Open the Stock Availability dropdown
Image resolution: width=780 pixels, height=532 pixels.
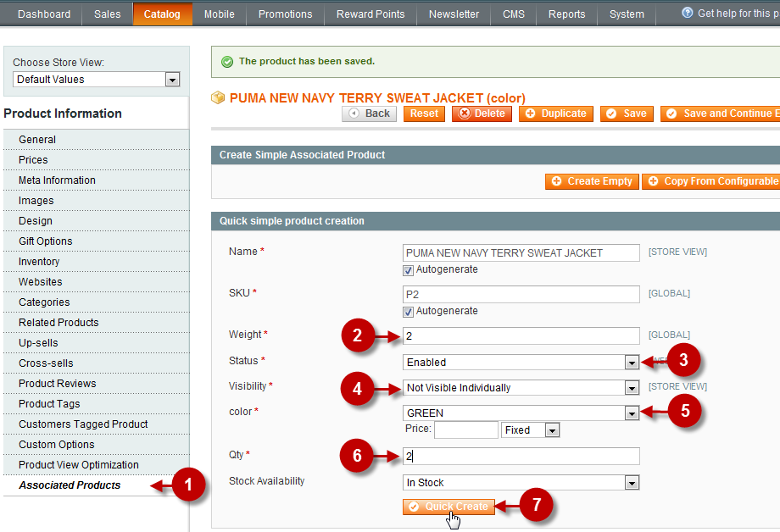pyautogui.click(x=521, y=482)
